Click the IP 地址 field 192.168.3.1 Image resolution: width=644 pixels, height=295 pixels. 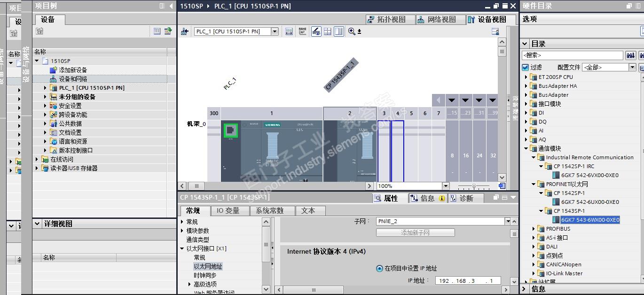tap(467, 280)
